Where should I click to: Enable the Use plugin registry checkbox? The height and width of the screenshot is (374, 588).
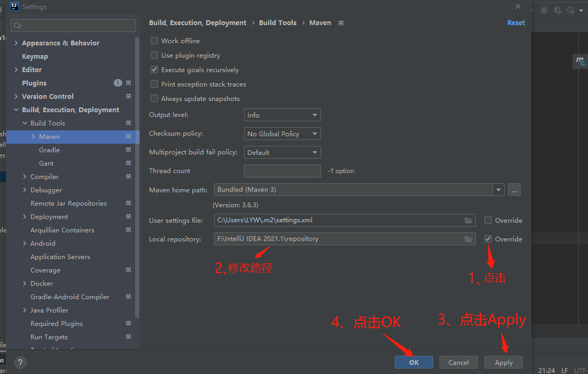tap(154, 55)
